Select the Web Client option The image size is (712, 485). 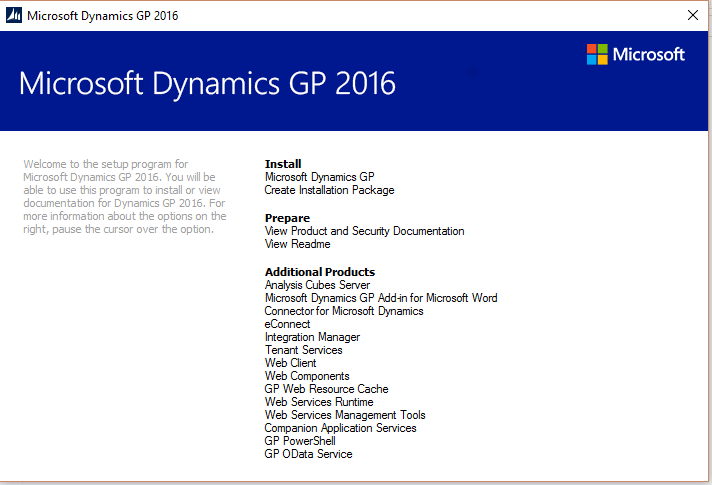pos(290,363)
